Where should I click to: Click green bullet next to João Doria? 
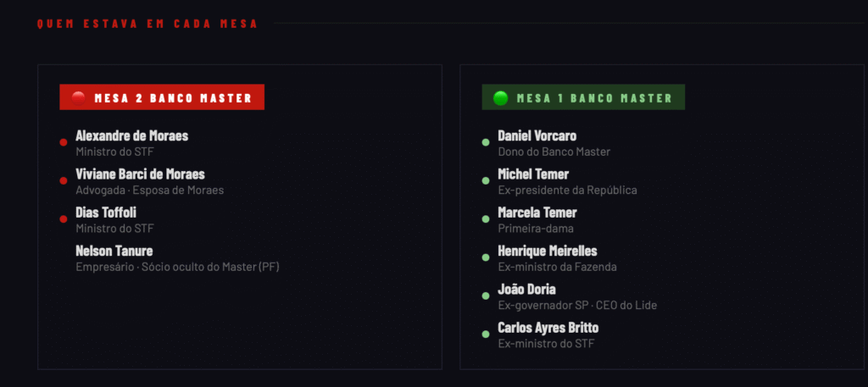(x=486, y=296)
